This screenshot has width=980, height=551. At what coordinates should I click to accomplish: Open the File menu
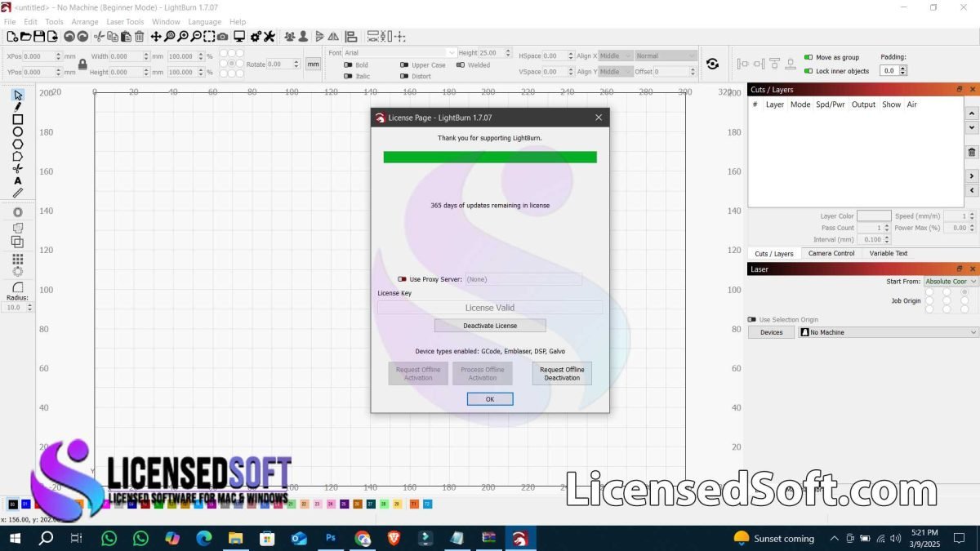click(10, 21)
